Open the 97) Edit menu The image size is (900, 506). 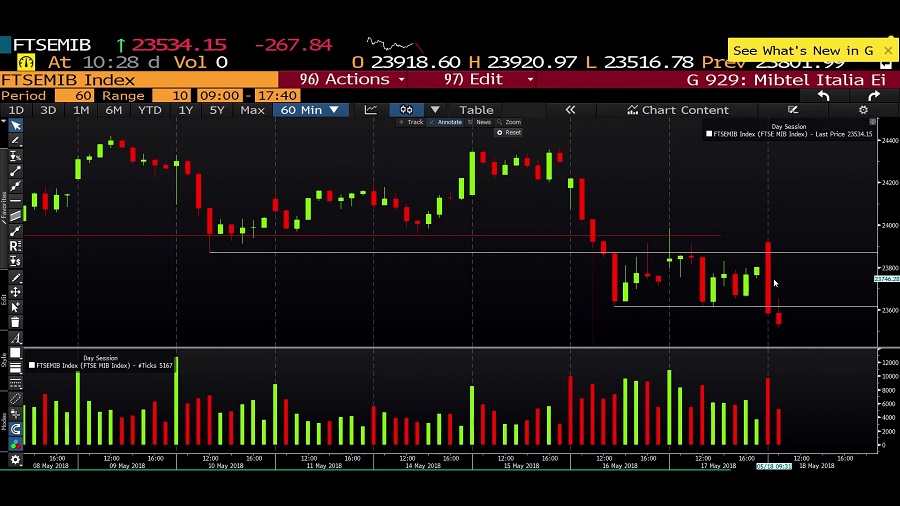click(x=488, y=79)
